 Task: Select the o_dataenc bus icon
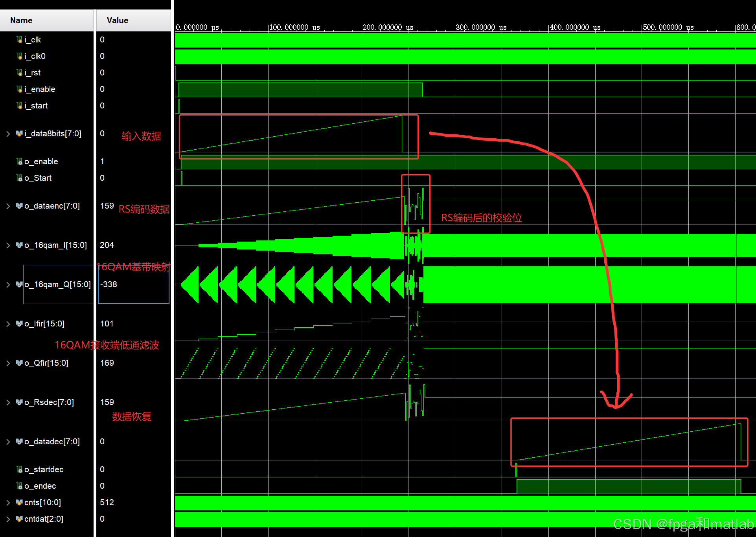(x=19, y=206)
